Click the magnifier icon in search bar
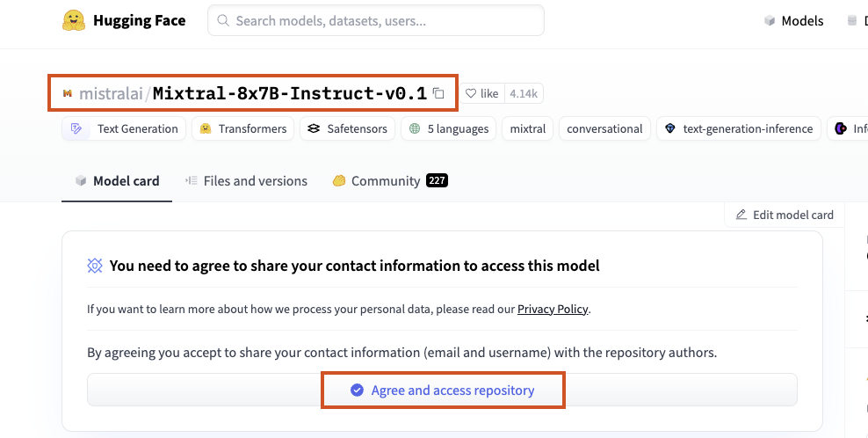868x438 pixels. pyautogui.click(x=223, y=20)
